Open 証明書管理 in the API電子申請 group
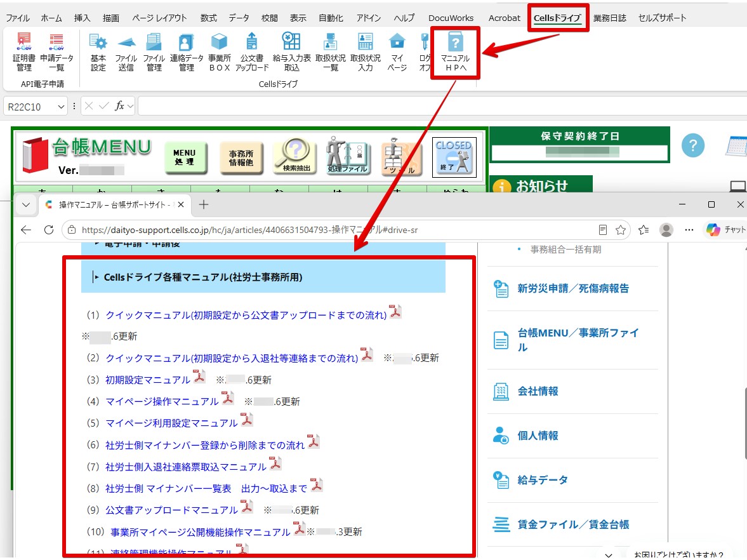Viewport: 747px width, 560px height. click(x=24, y=52)
